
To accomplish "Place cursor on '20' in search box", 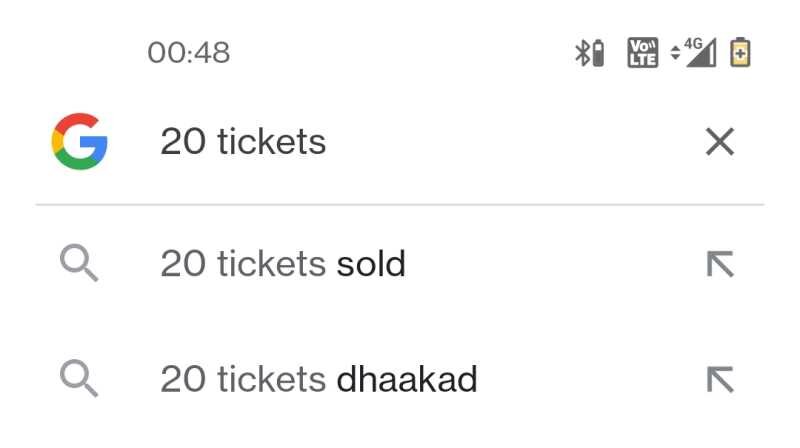I will click(182, 142).
